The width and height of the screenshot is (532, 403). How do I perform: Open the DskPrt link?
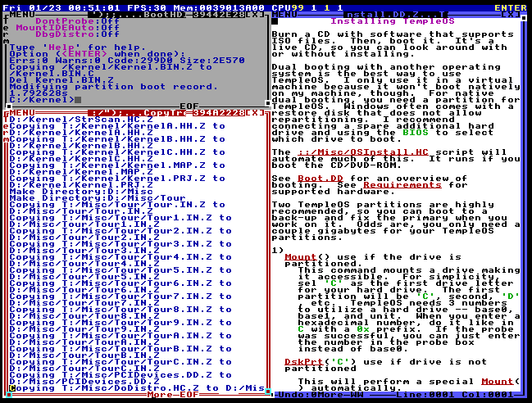pos(304,362)
